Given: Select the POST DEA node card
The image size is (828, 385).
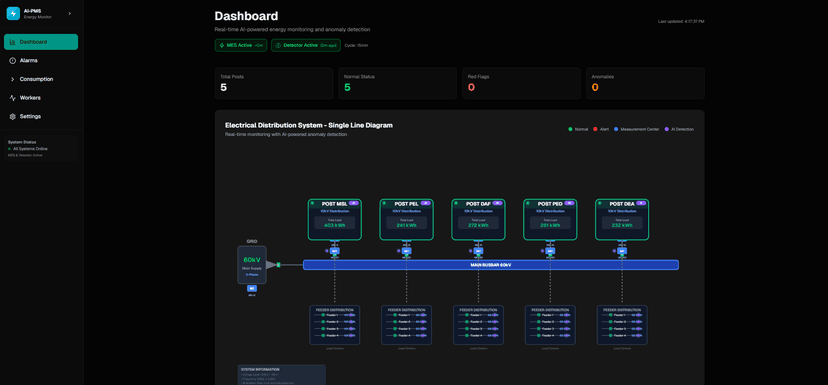Looking at the screenshot, I should (622, 220).
